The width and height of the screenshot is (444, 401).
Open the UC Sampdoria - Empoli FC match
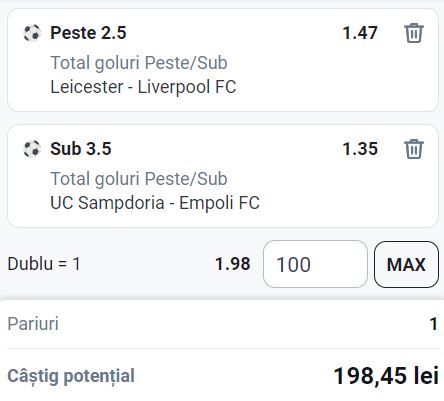[155, 203]
